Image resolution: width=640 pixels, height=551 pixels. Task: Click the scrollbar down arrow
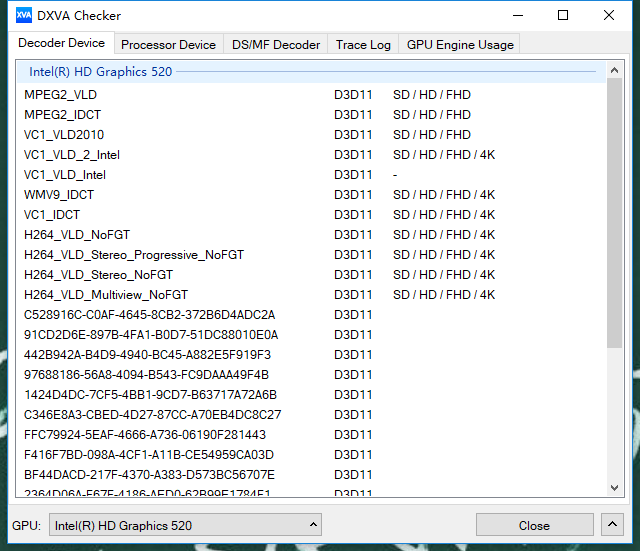point(614,488)
